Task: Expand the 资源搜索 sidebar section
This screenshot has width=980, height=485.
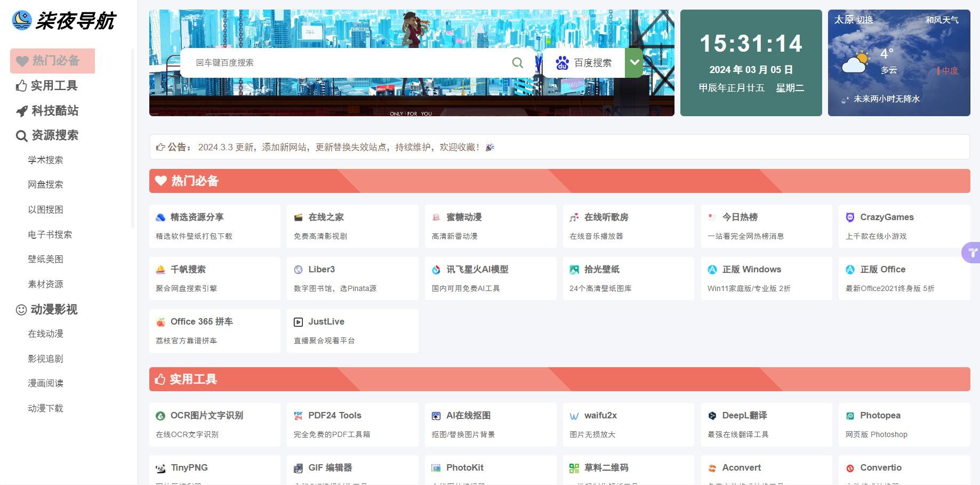Action: [x=47, y=135]
